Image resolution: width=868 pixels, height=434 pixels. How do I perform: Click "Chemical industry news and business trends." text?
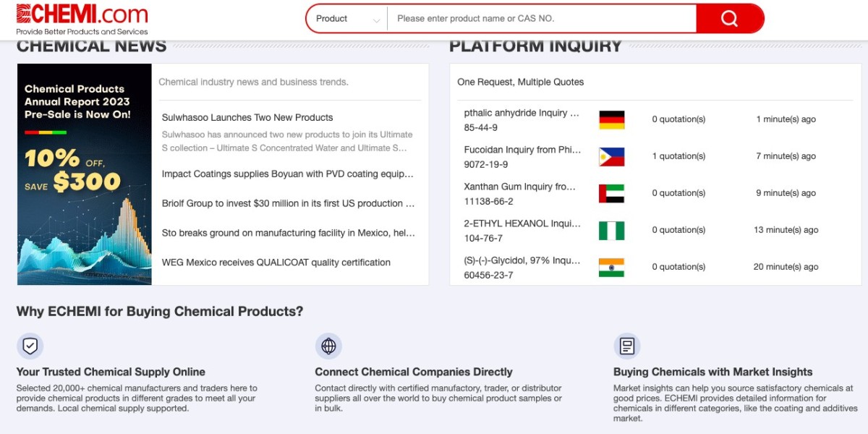[253, 82]
